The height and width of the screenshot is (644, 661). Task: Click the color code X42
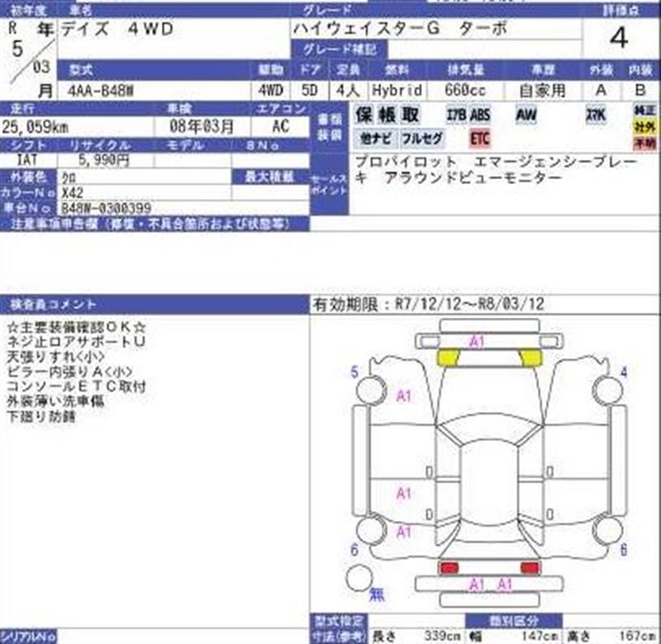73,193
